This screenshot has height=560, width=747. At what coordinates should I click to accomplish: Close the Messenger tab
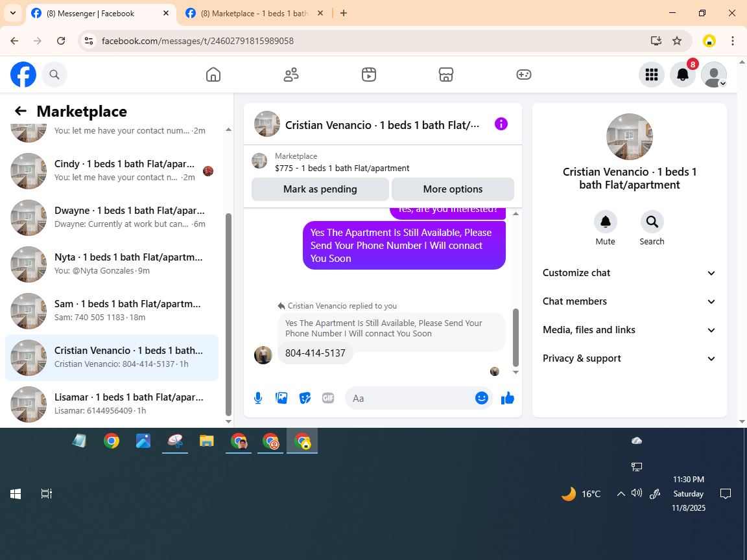166,14
